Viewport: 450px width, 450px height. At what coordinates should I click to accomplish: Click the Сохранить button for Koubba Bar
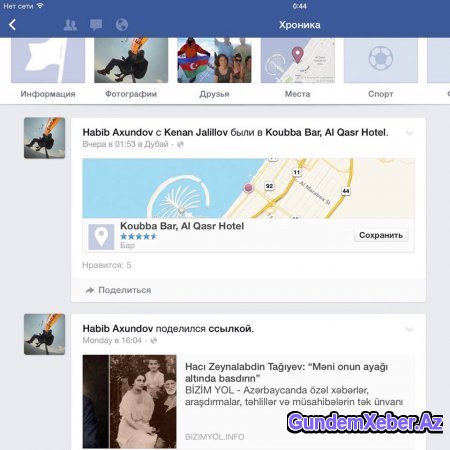[381, 235]
